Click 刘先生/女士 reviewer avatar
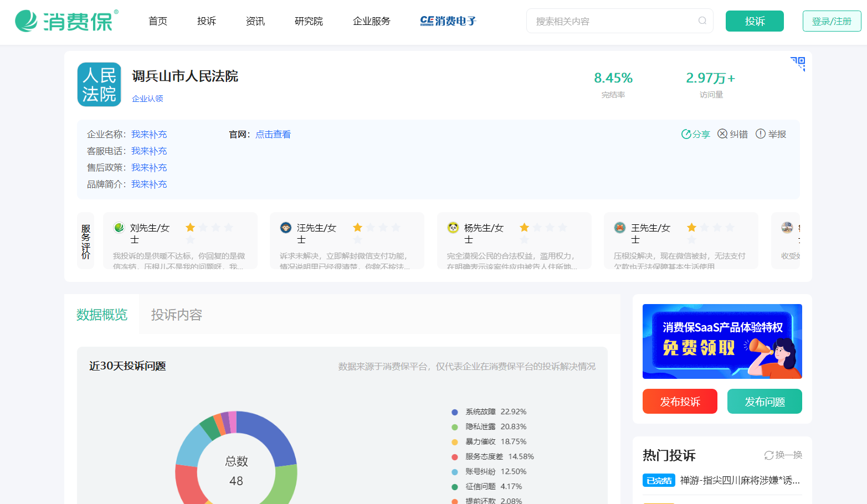The image size is (867, 504). tap(119, 228)
